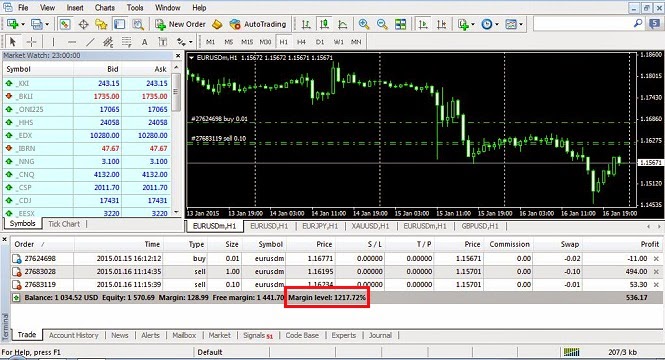Select the Cursor arrow tool

click(13, 42)
